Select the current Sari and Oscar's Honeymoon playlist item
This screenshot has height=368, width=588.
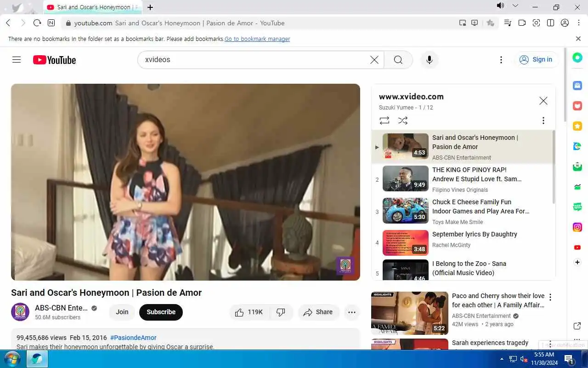462,147
